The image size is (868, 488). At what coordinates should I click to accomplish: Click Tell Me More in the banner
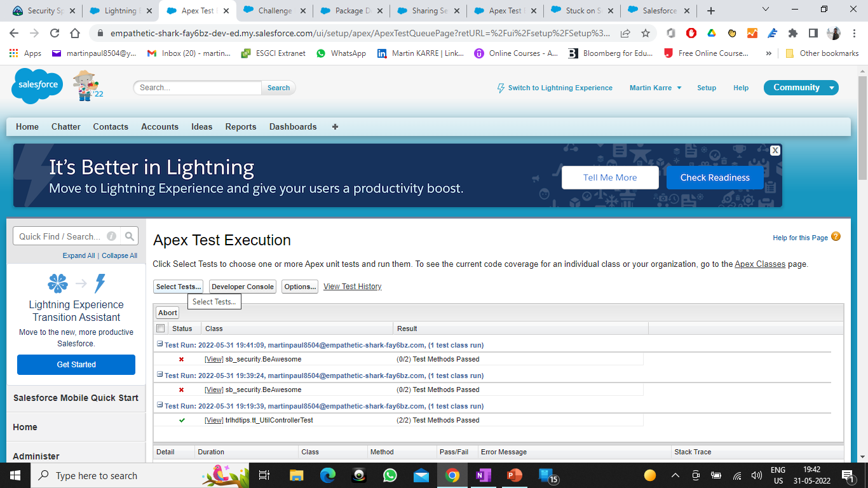(610, 178)
